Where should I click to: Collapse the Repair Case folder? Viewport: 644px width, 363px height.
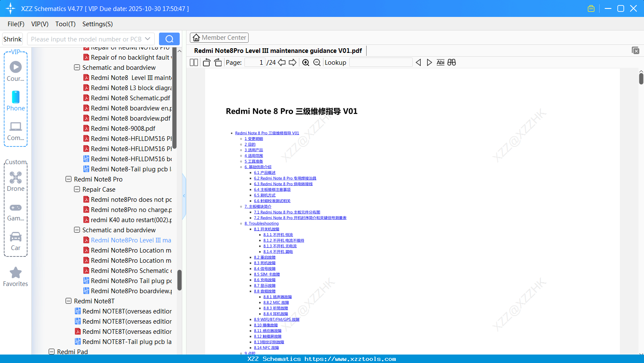tap(77, 190)
